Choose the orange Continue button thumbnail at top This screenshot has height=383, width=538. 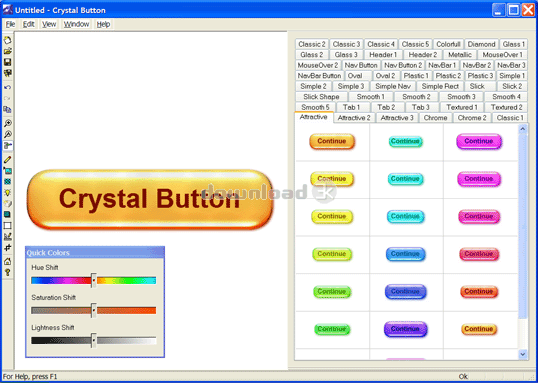(x=332, y=141)
